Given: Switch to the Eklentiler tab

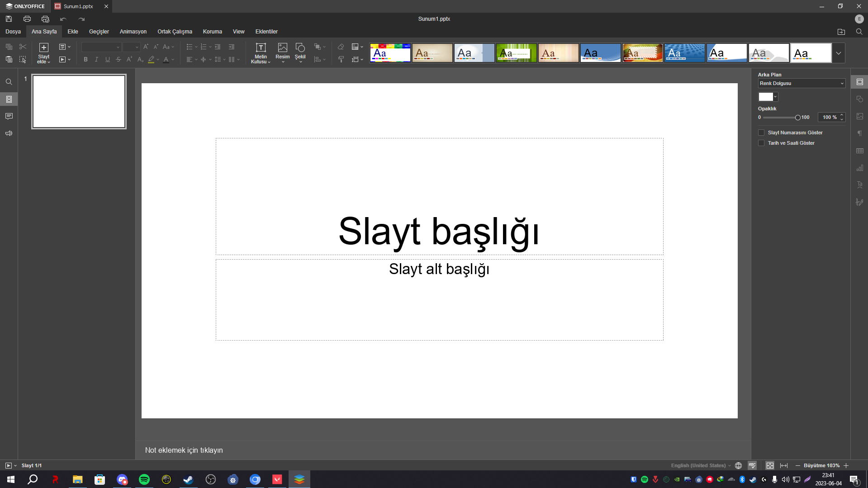Looking at the screenshot, I should point(266,32).
